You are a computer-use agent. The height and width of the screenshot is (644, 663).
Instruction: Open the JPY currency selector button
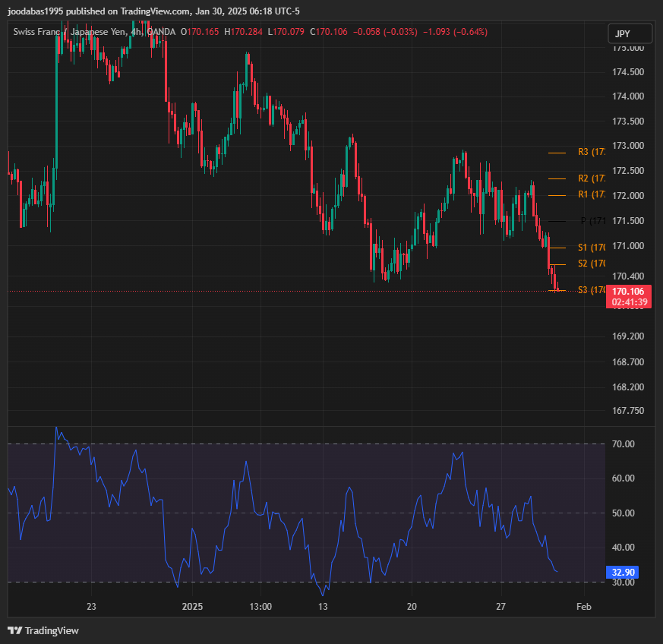click(x=630, y=34)
